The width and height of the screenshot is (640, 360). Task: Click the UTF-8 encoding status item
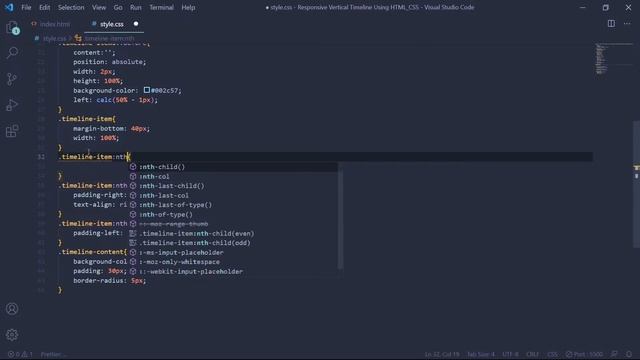pyautogui.click(x=510, y=354)
